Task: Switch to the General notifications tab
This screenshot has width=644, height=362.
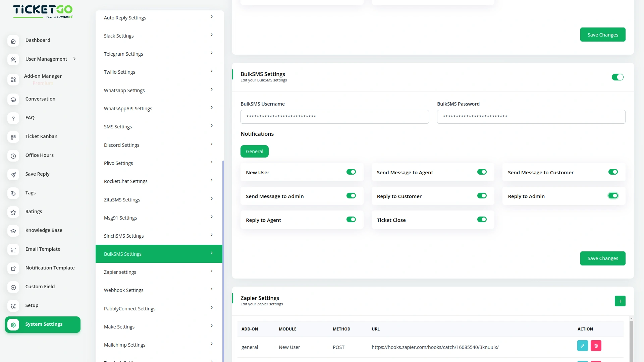Action: click(x=254, y=151)
